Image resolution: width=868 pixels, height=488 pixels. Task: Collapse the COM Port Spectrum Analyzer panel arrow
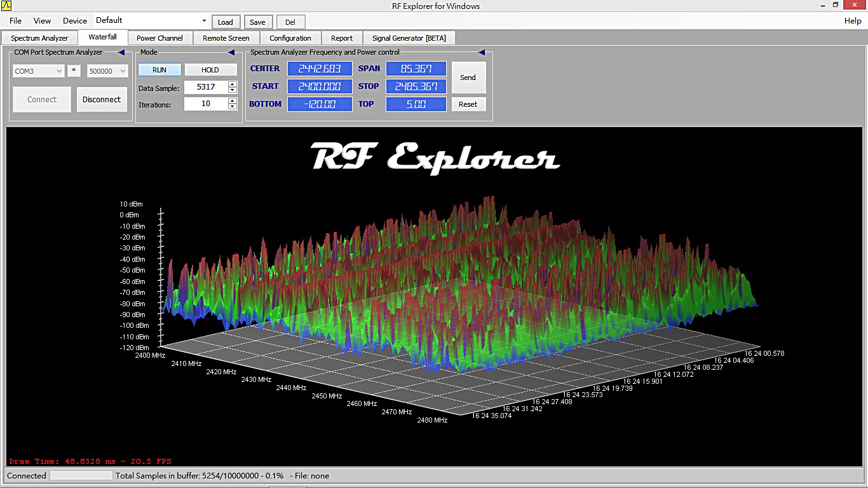(x=121, y=52)
